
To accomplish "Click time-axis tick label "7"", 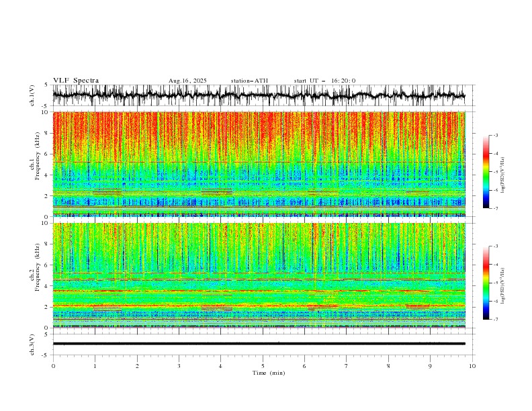I will click(347, 366).
